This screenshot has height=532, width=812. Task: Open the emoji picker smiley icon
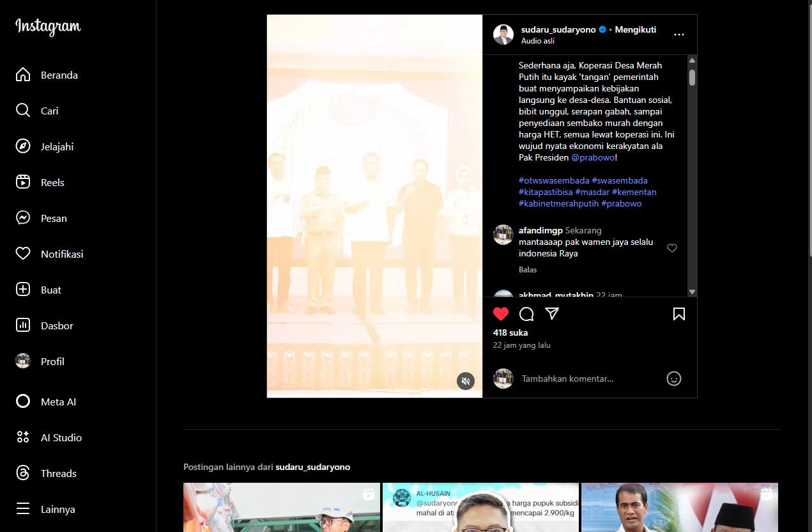[674, 379]
